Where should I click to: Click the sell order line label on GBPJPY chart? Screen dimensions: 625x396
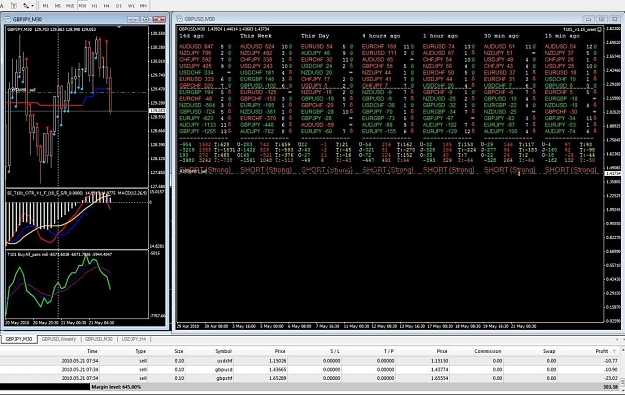point(24,90)
